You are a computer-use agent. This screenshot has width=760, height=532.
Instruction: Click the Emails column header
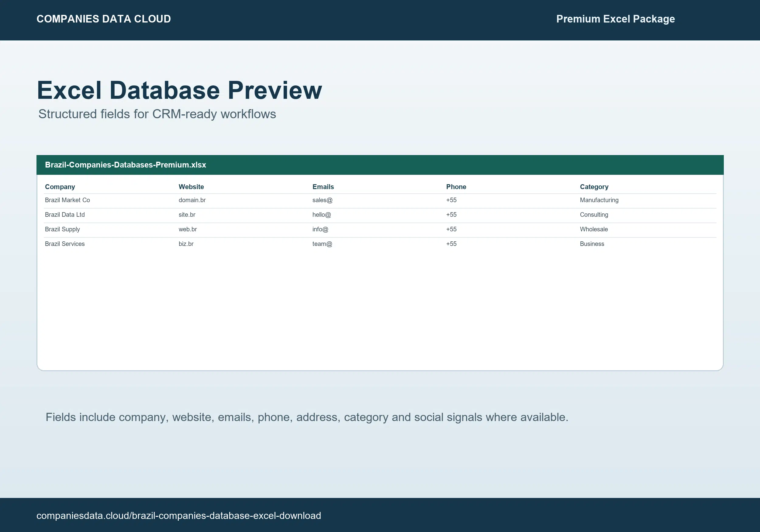click(x=323, y=187)
